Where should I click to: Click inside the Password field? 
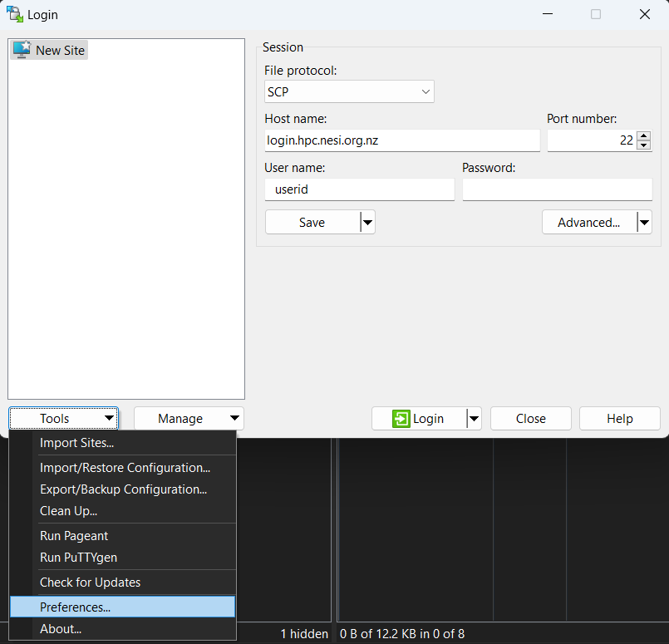[x=557, y=189]
